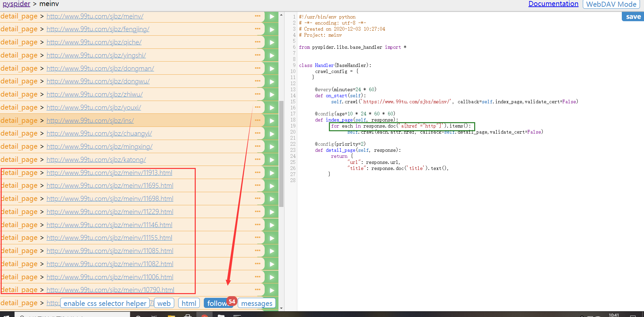Open the meinv/11698.html URL link
This screenshot has height=317, width=644.
coord(110,199)
